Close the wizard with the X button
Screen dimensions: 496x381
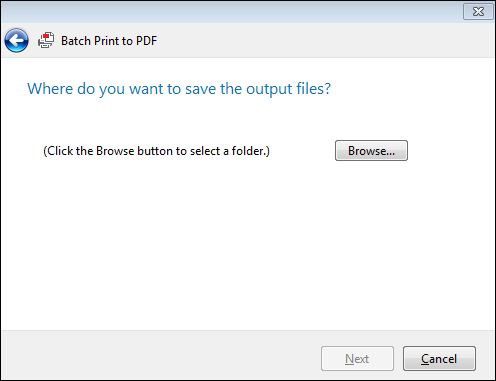click(x=478, y=12)
